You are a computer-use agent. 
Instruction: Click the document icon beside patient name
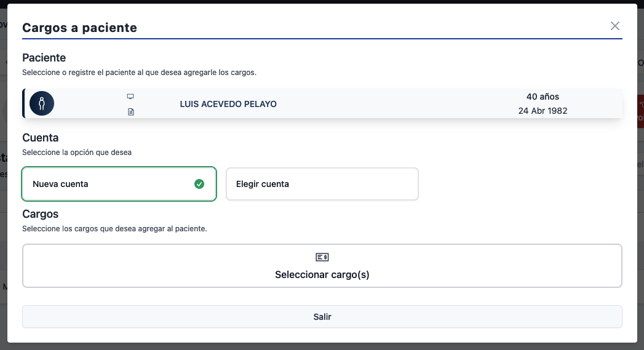coord(130,112)
